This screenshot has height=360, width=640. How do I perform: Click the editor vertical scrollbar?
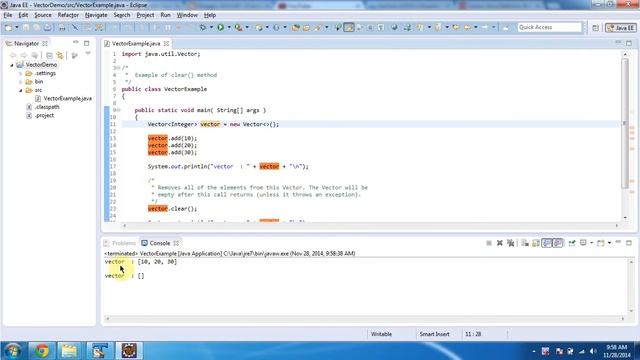click(625, 123)
